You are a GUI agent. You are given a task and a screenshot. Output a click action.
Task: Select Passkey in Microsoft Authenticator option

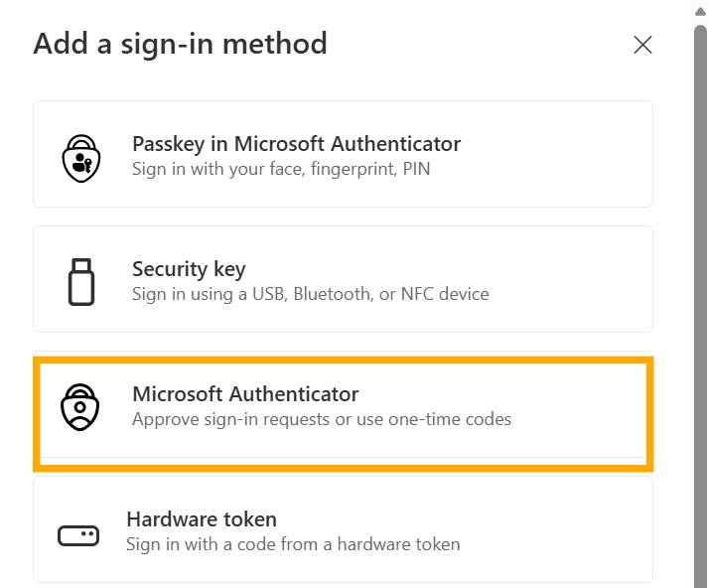coord(296,143)
